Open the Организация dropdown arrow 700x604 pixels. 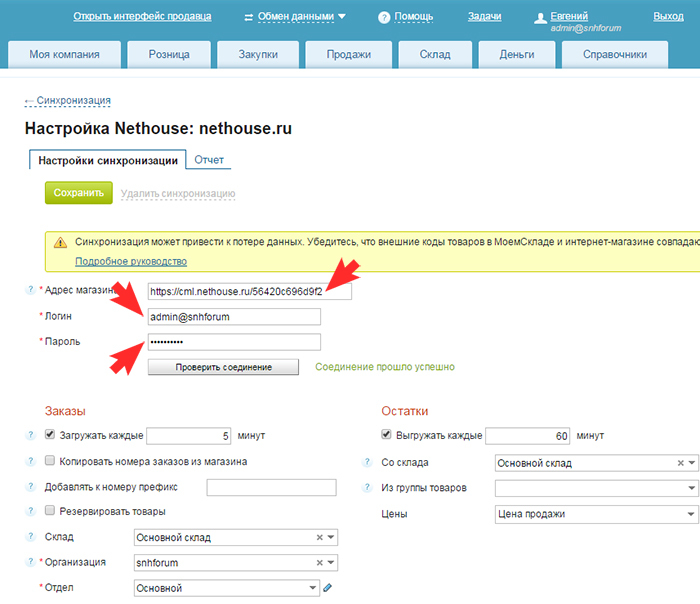(x=331, y=562)
